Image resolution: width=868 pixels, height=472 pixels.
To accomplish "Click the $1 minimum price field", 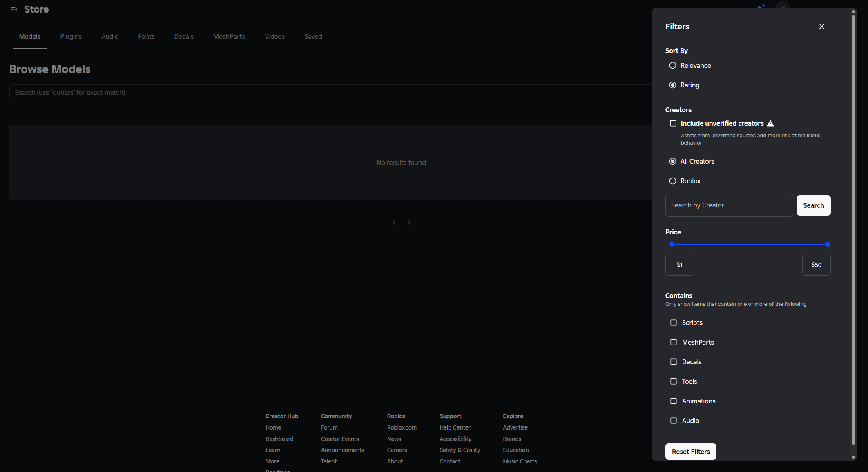I will click(x=680, y=265).
